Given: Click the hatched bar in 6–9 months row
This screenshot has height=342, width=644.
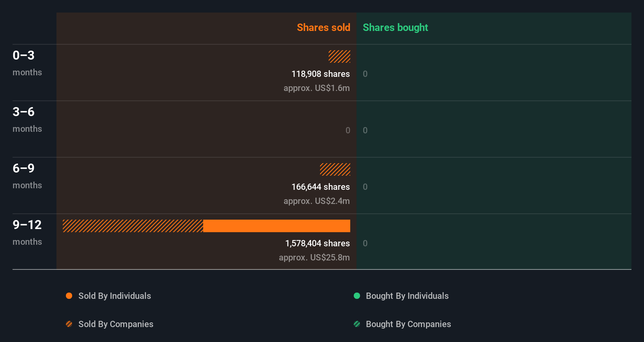Looking at the screenshot, I should pos(335,169).
